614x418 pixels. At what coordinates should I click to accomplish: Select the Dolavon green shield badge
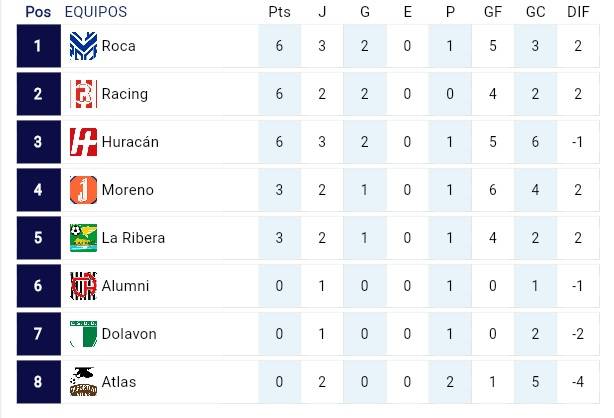tap(82, 334)
